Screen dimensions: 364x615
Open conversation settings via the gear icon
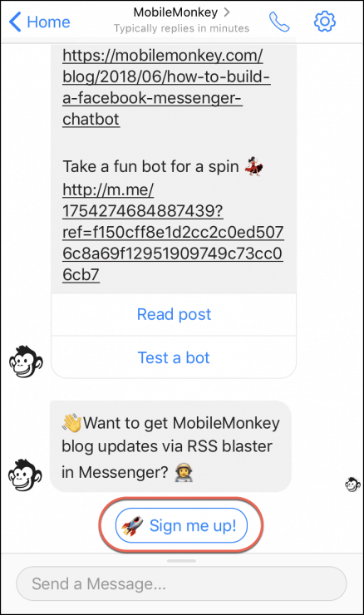[x=325, y=21]
